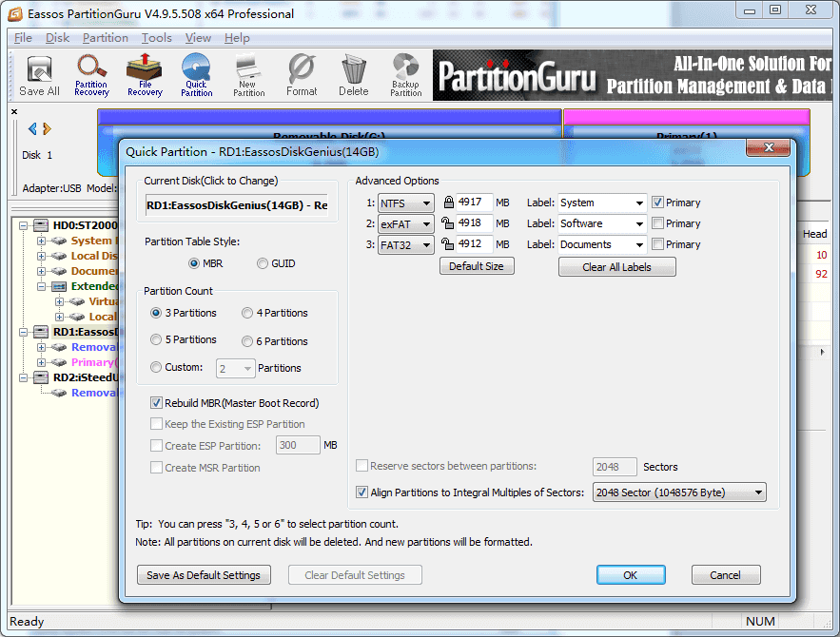Open FAT32 file system dropdown for partition 3
Screen dimensions: 840x637
405,245
